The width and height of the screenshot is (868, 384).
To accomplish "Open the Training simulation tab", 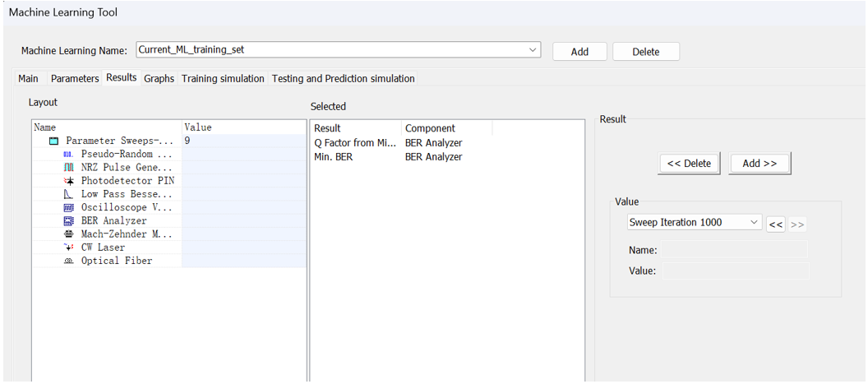I will pos(223,79).
